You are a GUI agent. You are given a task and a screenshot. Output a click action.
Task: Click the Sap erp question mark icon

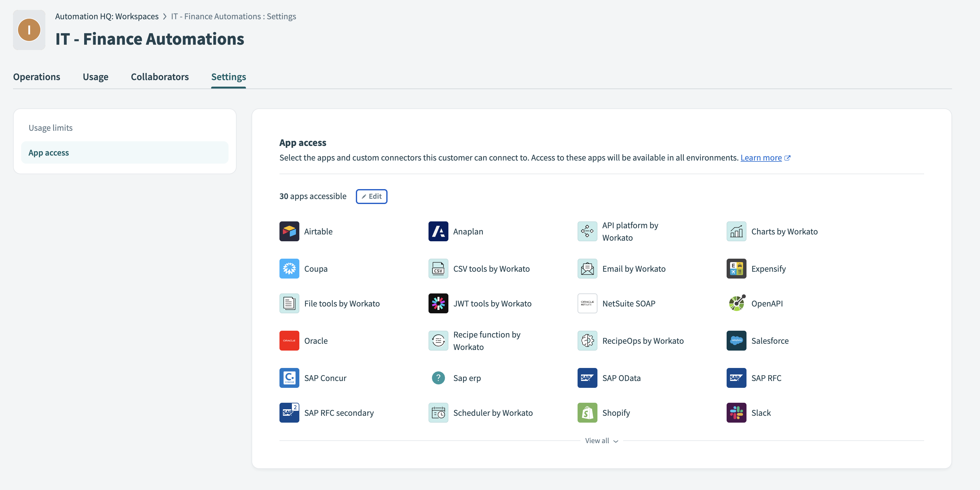[x=438, y=378]
